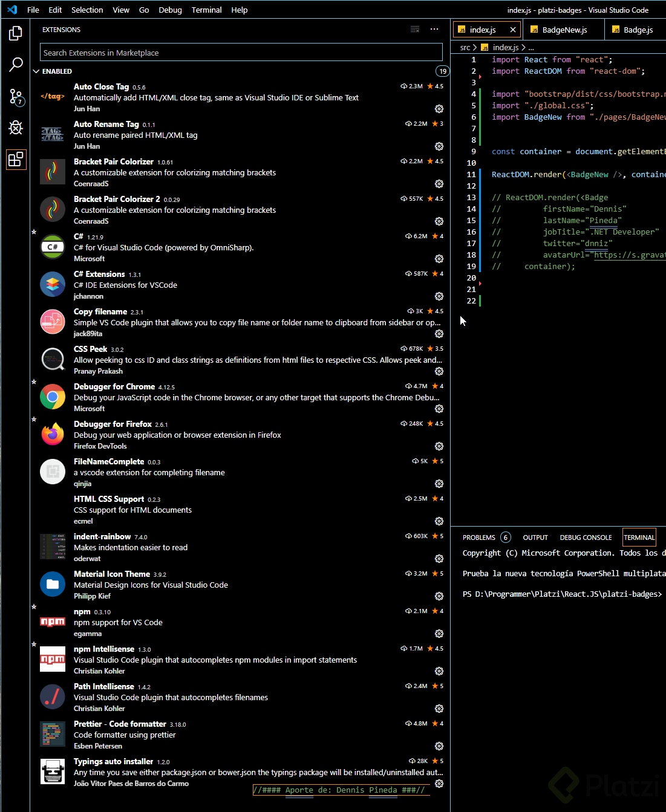Select the CSS Peek extension title
This screenshot has height=812, width=666.
(90, 349)
